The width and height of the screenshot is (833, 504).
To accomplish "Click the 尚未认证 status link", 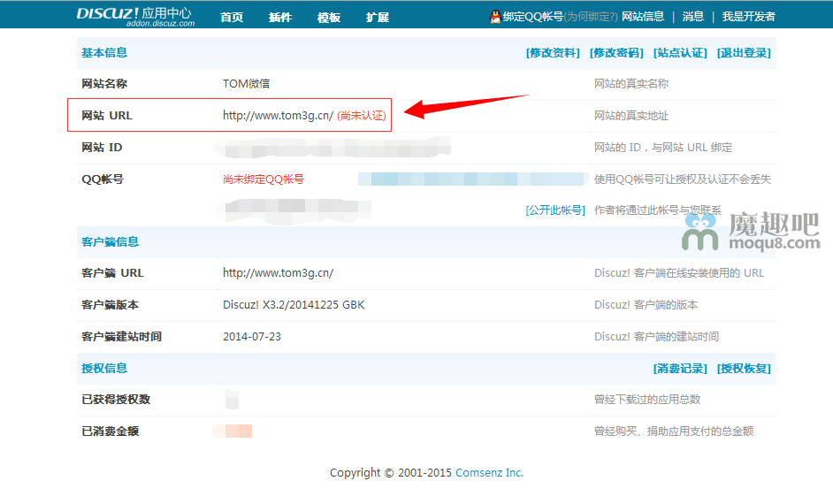I will (x=362, y=115).
